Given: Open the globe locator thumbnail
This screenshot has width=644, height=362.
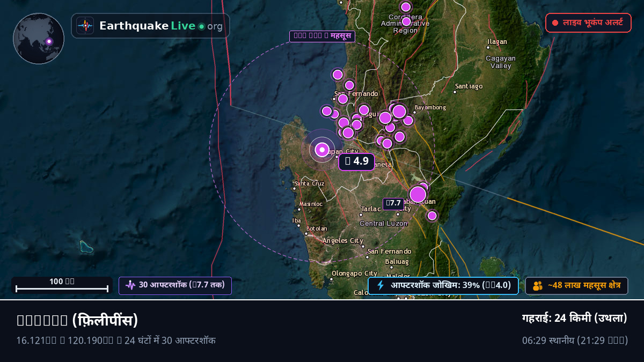Looking at the screenshot, I should [39, 39].
